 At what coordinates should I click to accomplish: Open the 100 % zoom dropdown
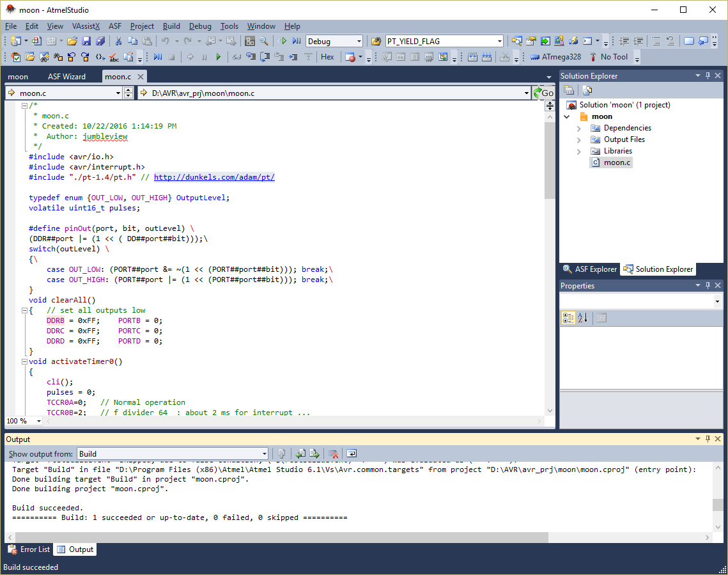pos(39,421)
